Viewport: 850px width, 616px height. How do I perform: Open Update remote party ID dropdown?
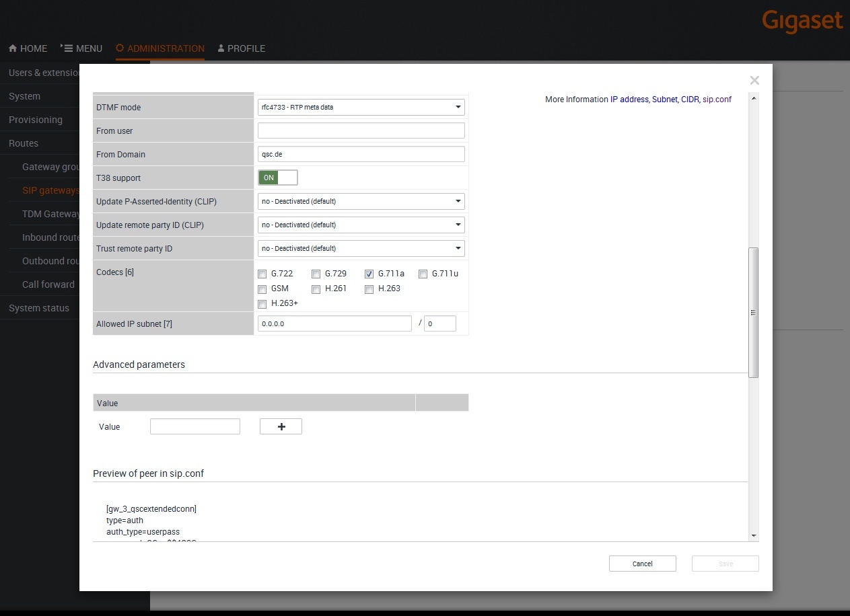pos(361,225)
